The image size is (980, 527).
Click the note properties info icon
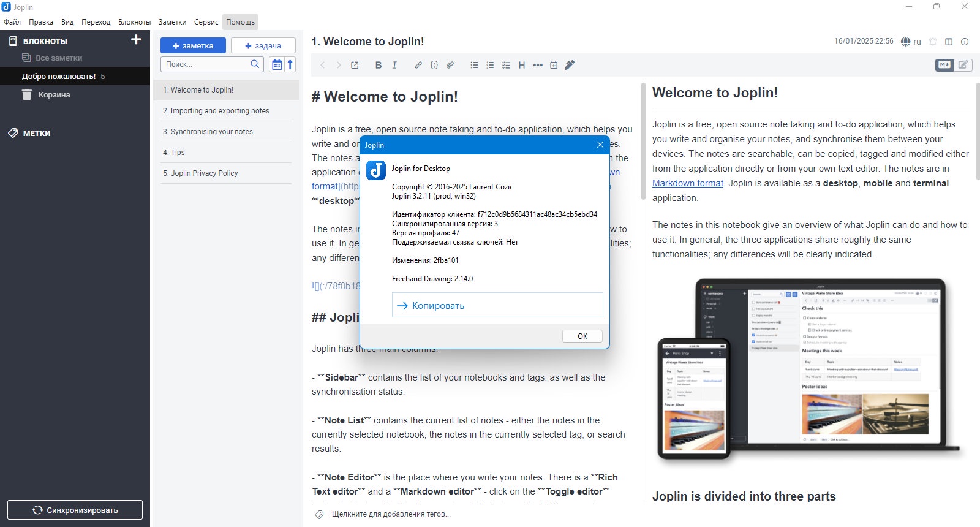[965, 42]
